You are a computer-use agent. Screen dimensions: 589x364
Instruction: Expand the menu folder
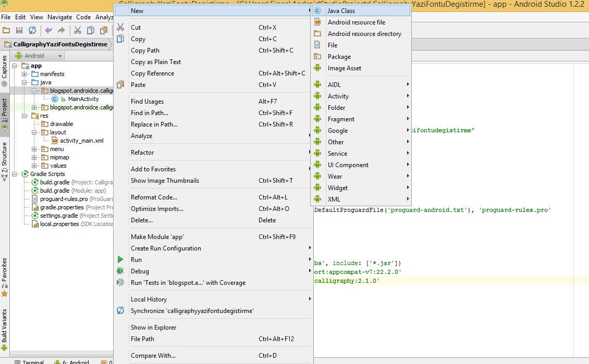point(34,149)
